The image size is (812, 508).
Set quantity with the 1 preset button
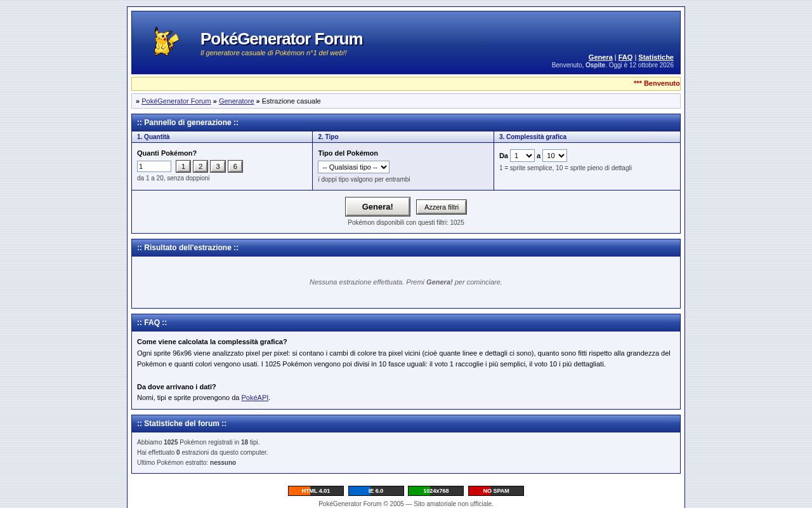183,166
